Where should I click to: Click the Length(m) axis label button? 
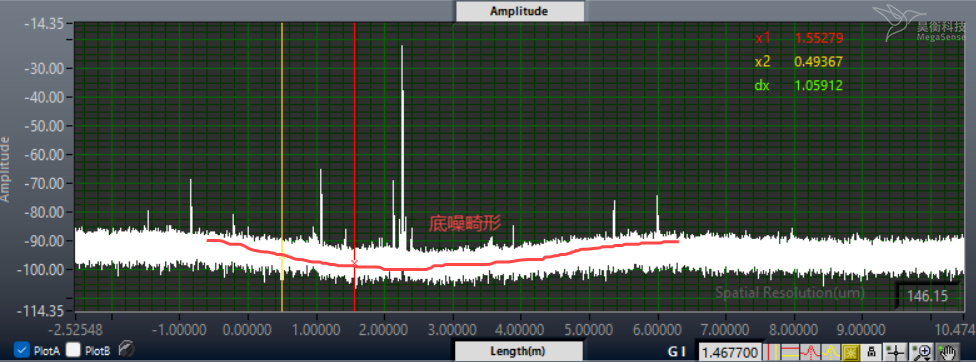pos(518,351)
